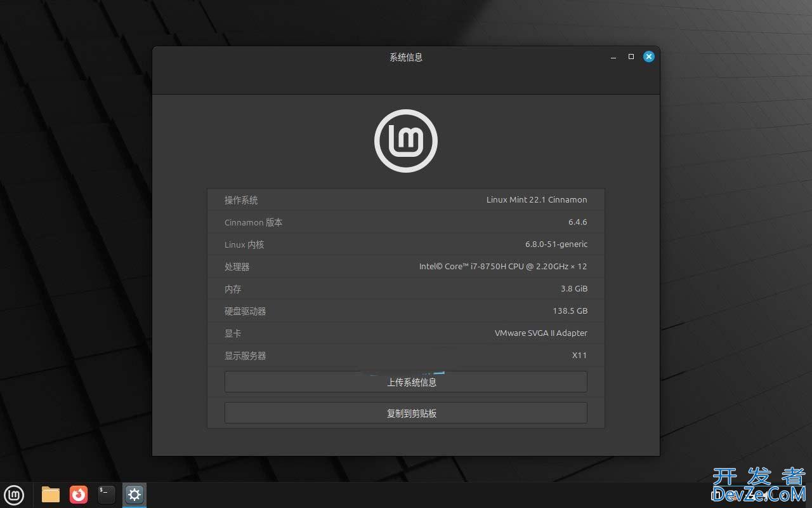Image resolution: width=812 pixels, height=508 pixels.
Task: Select the 硬盘驱动器 label
Action: (x=245, y=311)
